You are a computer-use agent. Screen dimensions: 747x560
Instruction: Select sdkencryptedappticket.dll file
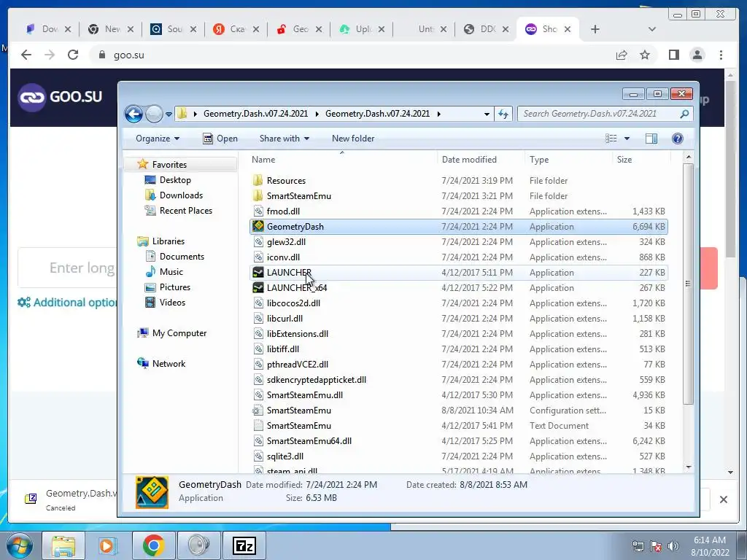[x=317, y=379]
